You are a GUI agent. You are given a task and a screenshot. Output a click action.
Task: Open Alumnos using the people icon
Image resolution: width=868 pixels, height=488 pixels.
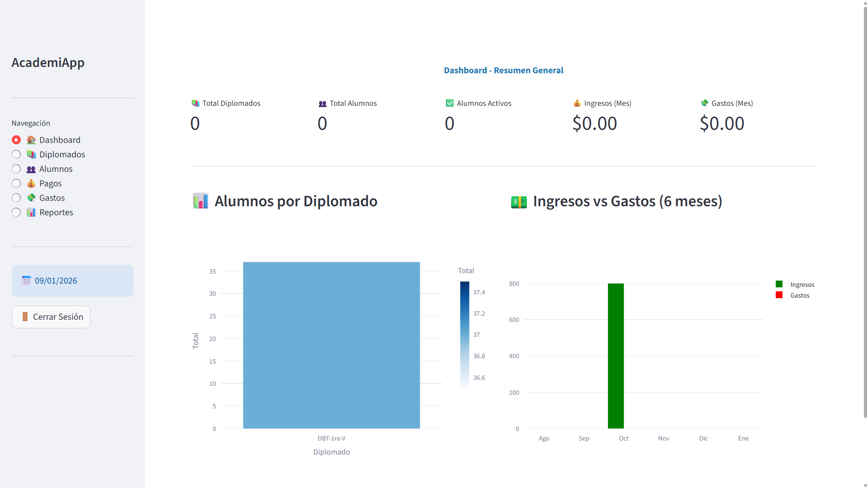click(x=31, y=169)
